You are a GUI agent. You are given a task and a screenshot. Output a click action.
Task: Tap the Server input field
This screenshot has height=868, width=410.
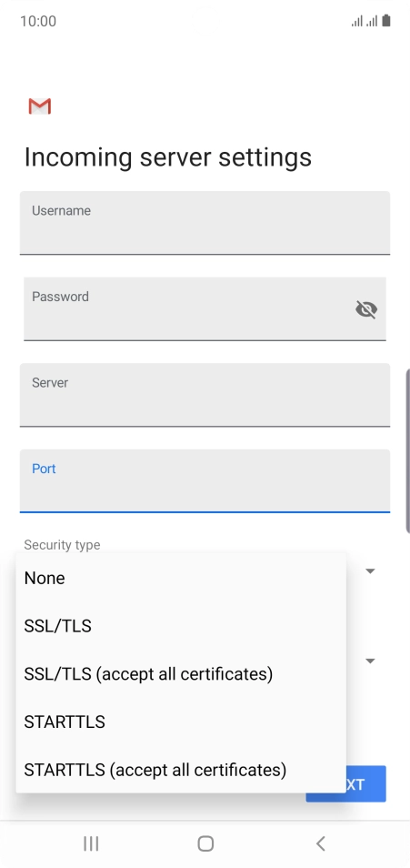coord(205,395)
